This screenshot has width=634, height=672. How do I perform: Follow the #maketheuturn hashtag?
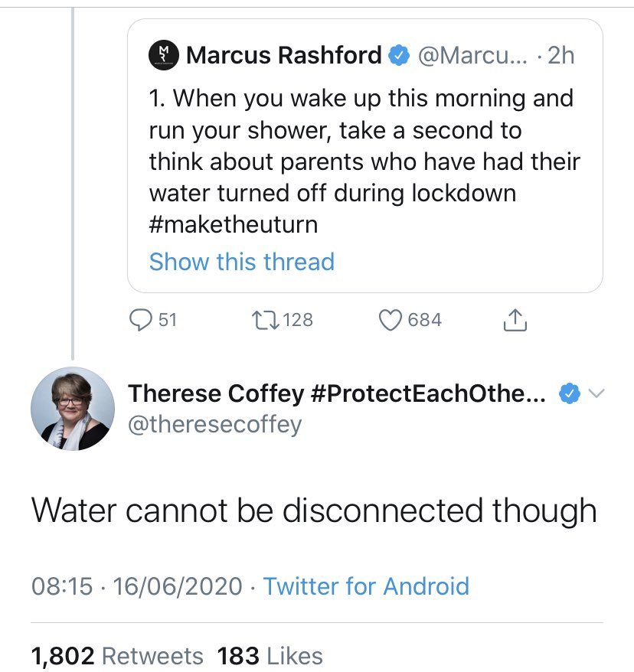[x=233, y=226]
